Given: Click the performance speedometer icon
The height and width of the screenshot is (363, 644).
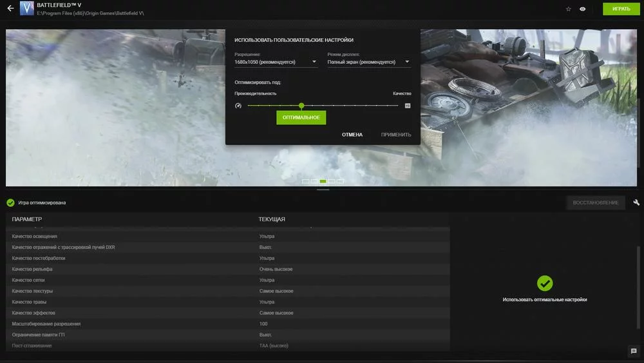Looking at the screenshot, I should [238, 106].
